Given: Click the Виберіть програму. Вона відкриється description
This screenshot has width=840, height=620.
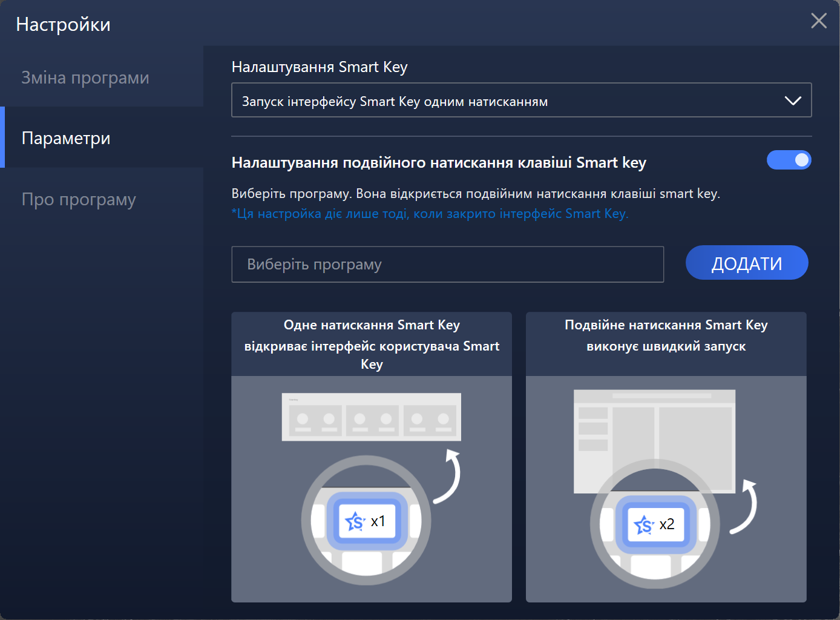Looking at the screenshot, I should tap(476, 194).
